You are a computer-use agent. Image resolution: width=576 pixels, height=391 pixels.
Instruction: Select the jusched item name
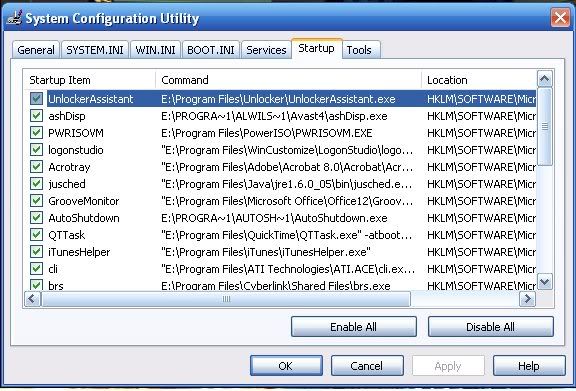tap(67, 184)
